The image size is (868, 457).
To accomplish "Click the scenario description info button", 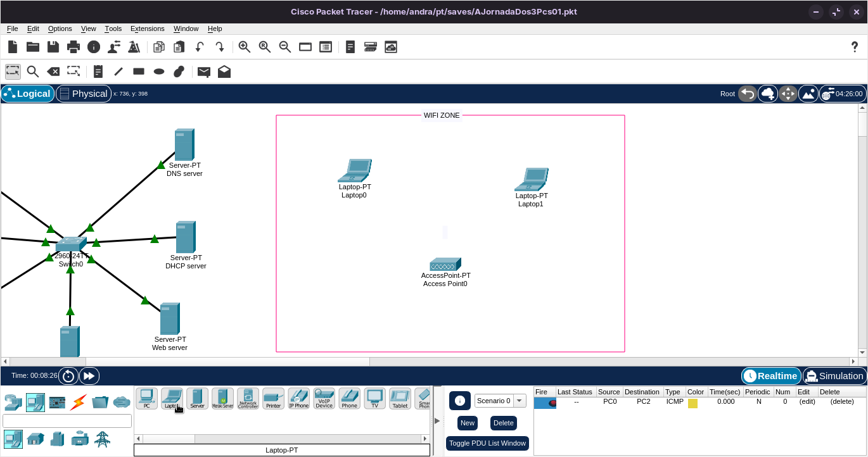I will pyautogui.click(x=460, y=401).
